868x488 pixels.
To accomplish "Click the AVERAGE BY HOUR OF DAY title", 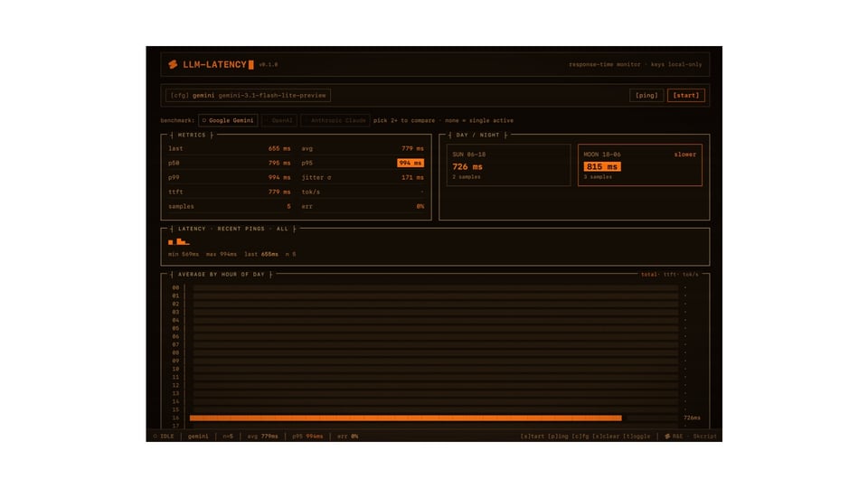I will 221,275.
